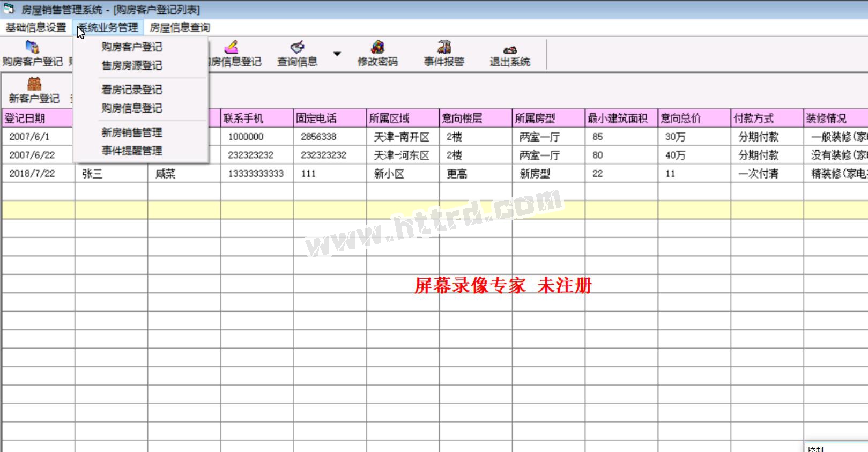Click the 所属区域 column header
The height and width of the screenshot is (452, 868).
click(403, 118)
